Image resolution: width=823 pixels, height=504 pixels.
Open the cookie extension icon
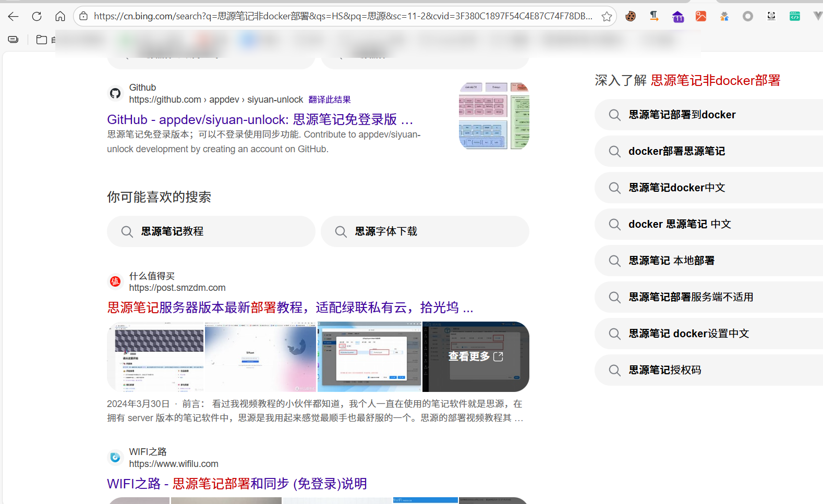(631, 16)
